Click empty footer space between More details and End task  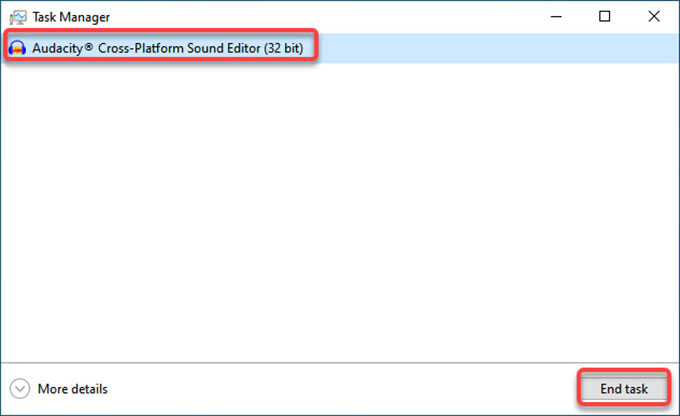[x=343, y=389]
